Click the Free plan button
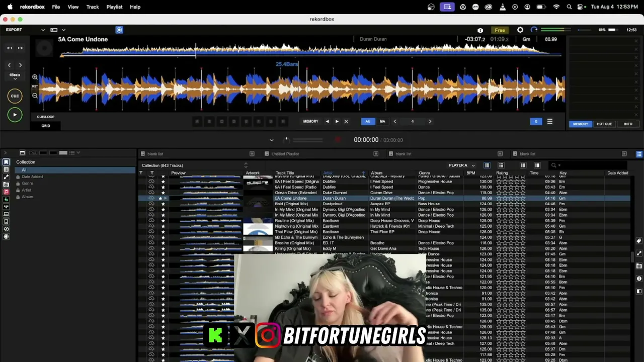The width and height of the screenshot is (644, 362). (500, 30)
